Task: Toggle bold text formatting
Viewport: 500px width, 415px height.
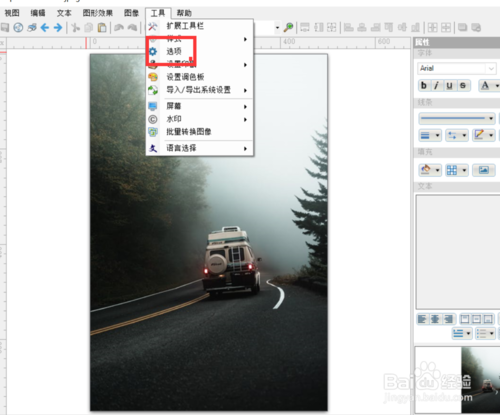Action: pyautogui.click(x=424, y=85)
